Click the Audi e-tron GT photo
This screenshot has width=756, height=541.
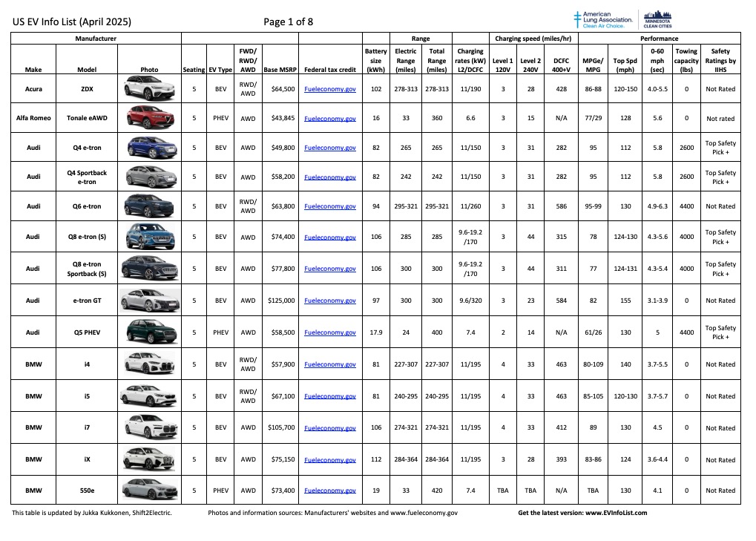click(x=150, y=300)
